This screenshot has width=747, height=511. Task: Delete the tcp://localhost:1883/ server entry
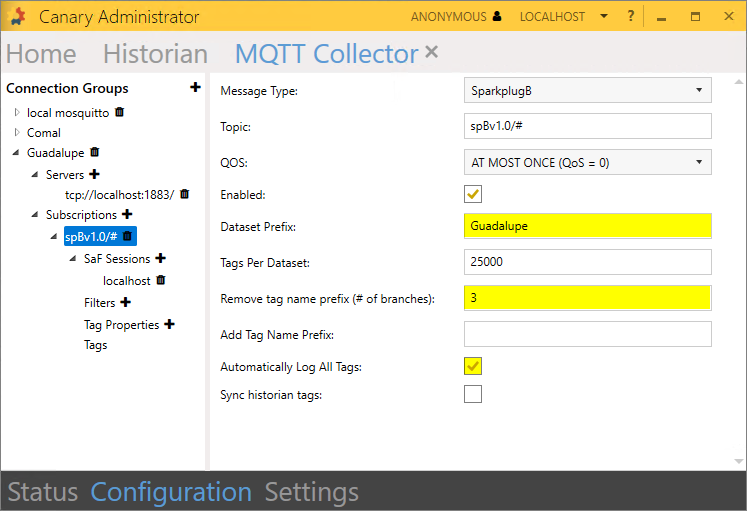click(184, 195)
